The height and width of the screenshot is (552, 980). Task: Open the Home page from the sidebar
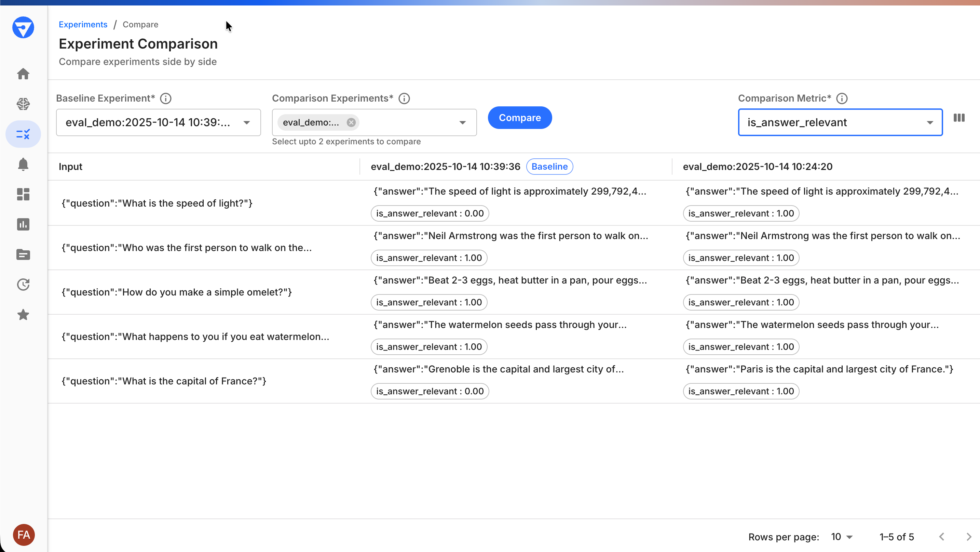(23, 74)
